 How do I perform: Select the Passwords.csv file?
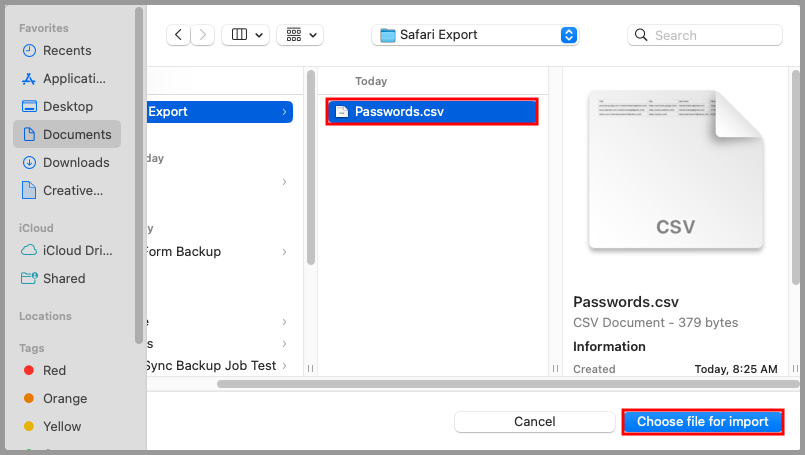click(430, 112)
